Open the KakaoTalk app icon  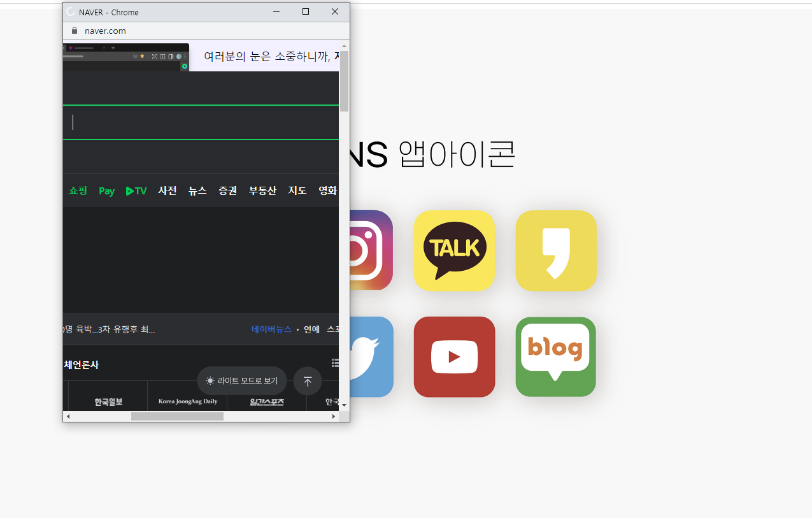click(454, 250)
